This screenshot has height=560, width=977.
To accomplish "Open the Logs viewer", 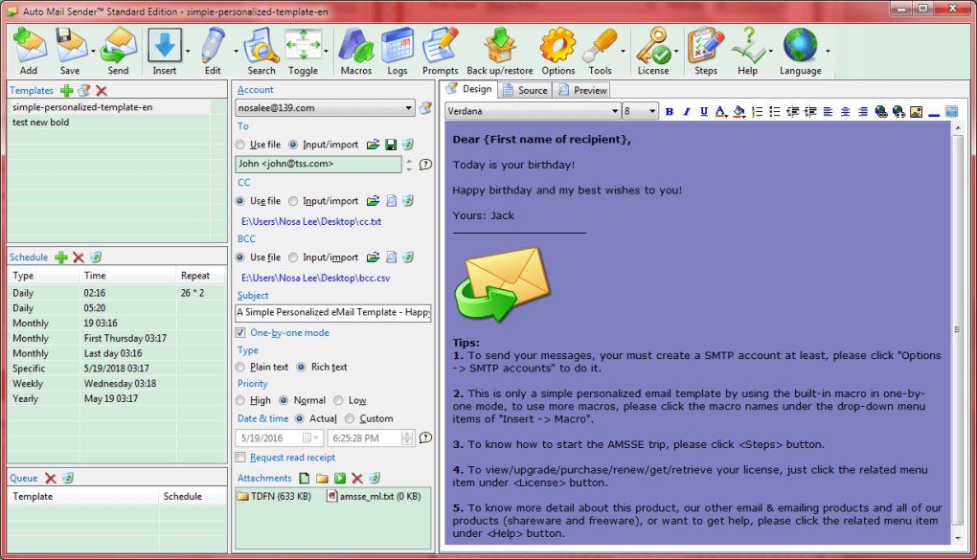I will tap(397, 45).
